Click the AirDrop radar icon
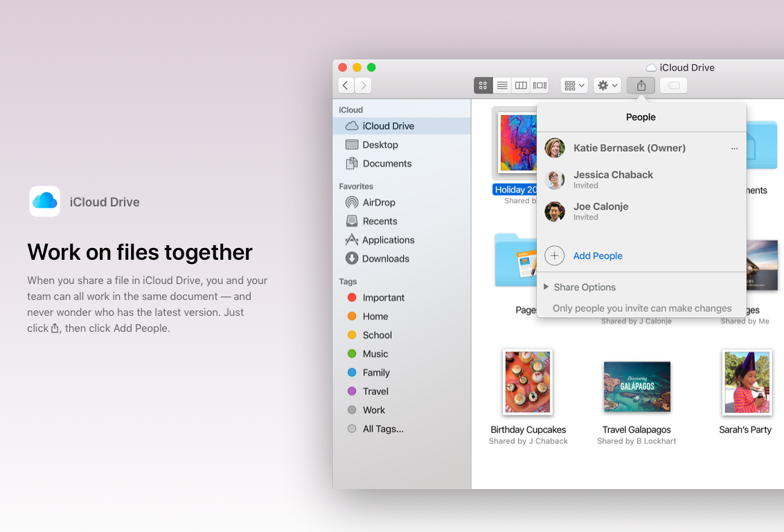Image resolution: width=784 pixels, height=532 pixels. click(x=352, y=202)
